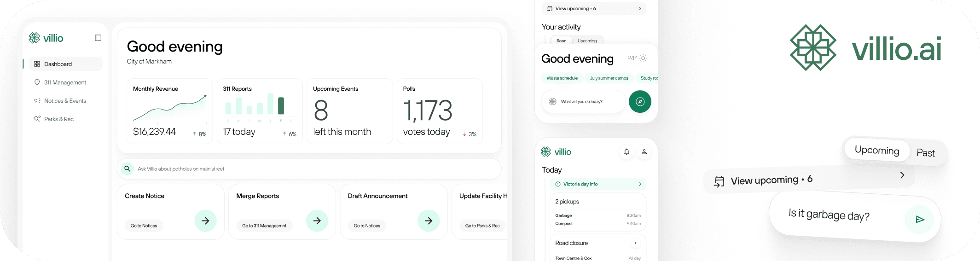This screenshot has height=261, width=980.
Task: Click the Road closure card title
Action: tap(571, 243)
